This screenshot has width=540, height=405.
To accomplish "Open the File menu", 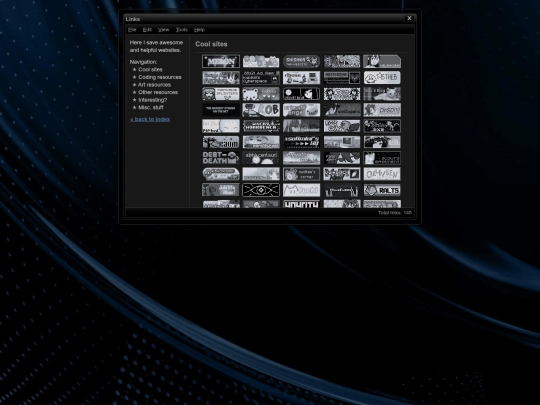I will coord(132,30).
